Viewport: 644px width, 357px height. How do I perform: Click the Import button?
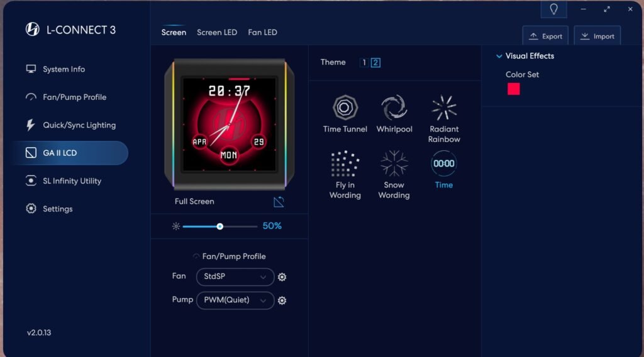pos(597,36)
